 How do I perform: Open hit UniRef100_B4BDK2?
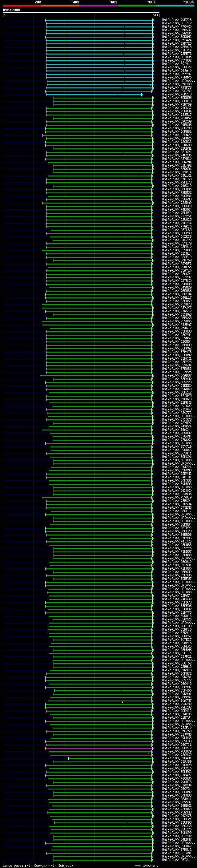pos(177,806)
